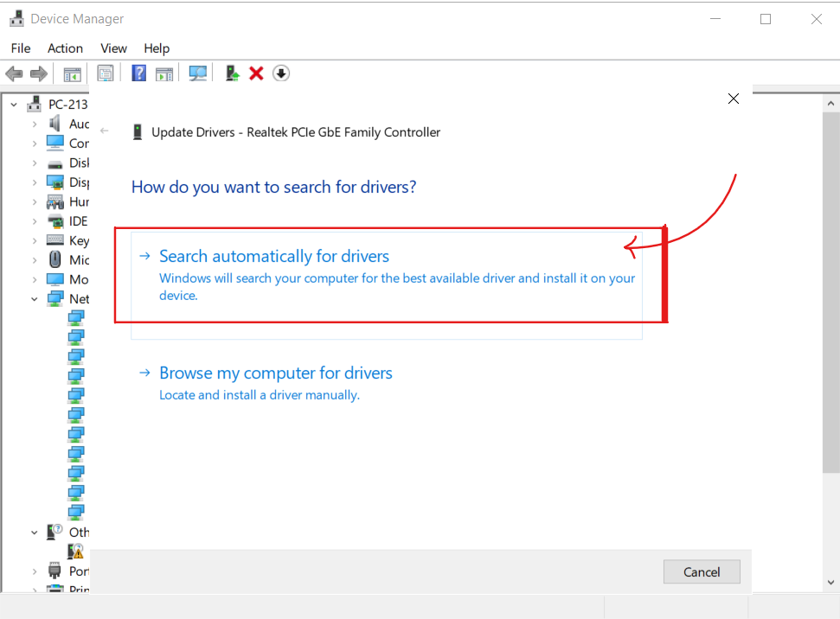This screenshot has width=840, height=619.
Task: Click the round down-arrow toolbar icon
Action: (x=280, y=73)
